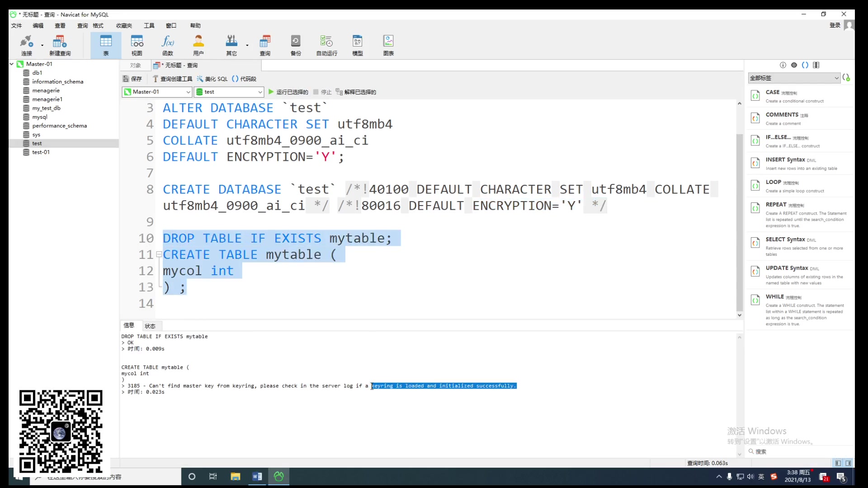Image resolution: width=868 pixels, height=488 pixels.
Task: Open the 函数 (Function) f(x) icon
Action: tap(168, 46)
